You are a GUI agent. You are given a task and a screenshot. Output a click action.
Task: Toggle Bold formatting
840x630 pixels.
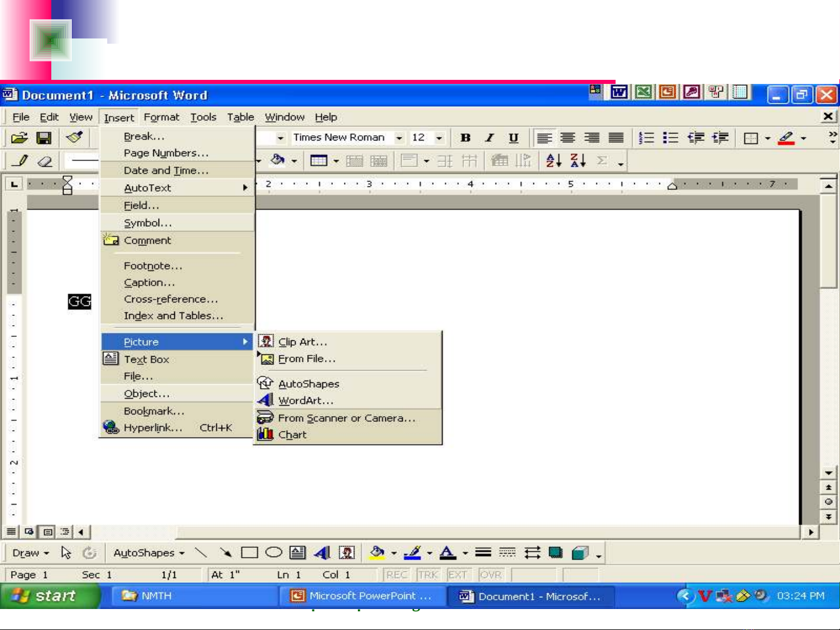[465, 138]
